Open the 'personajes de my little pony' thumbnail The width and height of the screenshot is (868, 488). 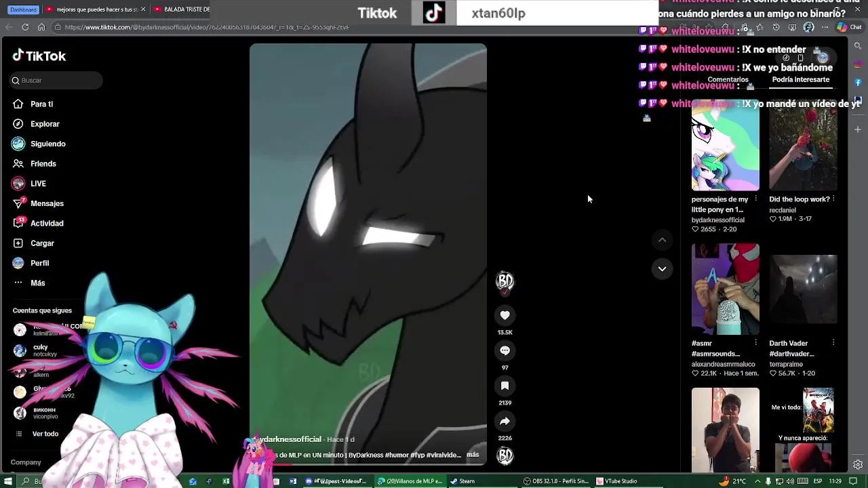[725, 146]
